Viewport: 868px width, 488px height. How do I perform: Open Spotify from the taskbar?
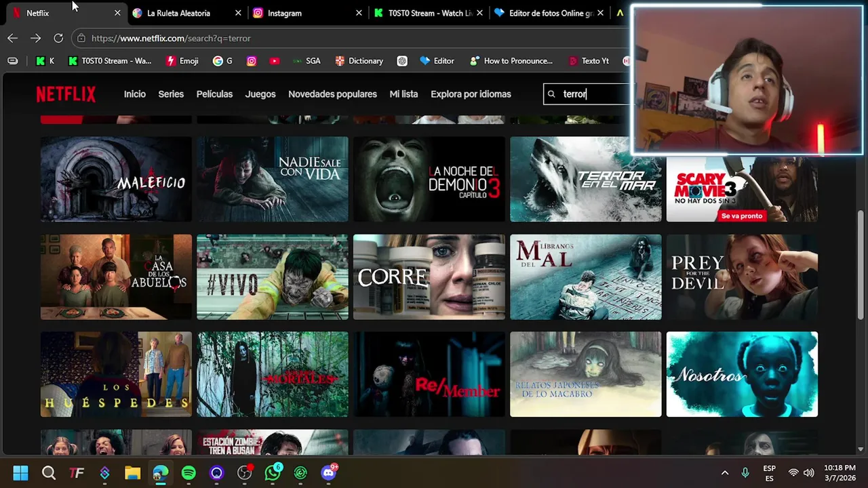point(189,473)
